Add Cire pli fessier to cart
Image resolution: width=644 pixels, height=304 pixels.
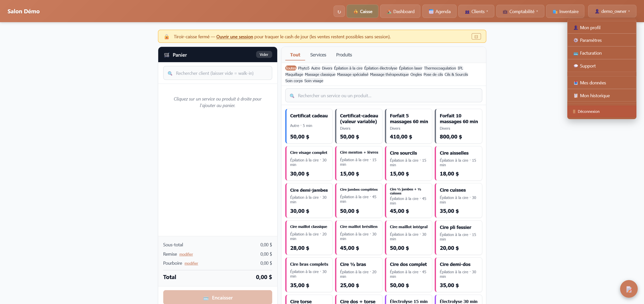(458, 238)
